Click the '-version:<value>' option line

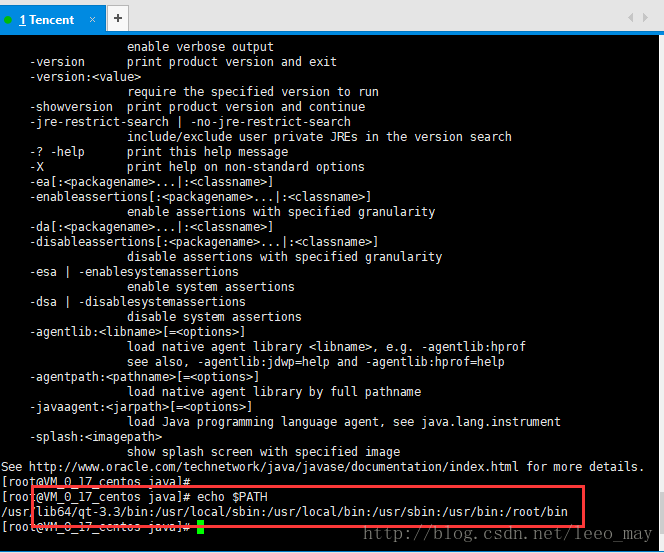[x=85, y=77]
